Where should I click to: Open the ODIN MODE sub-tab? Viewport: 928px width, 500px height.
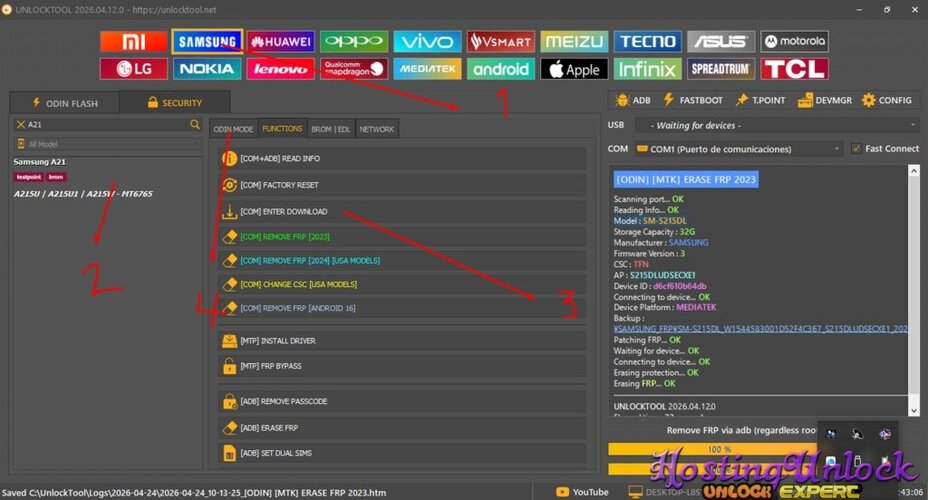(233, 129)
